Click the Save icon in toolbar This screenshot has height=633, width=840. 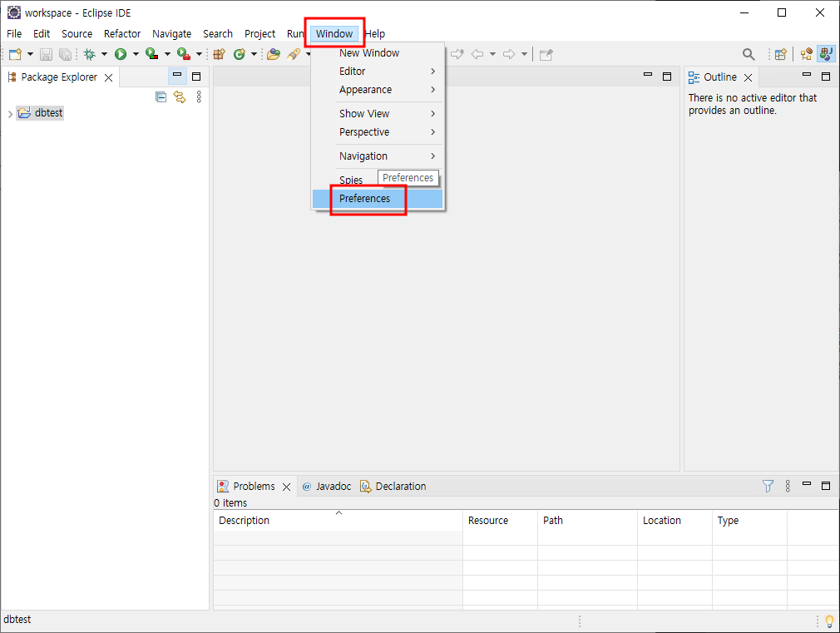coord(46,54)
